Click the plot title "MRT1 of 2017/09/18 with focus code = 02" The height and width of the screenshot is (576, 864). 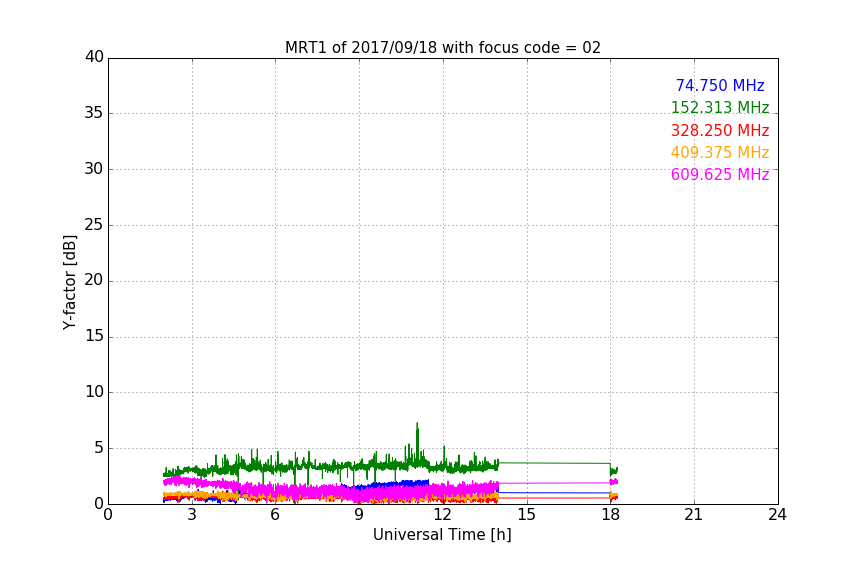pos(442,48)
